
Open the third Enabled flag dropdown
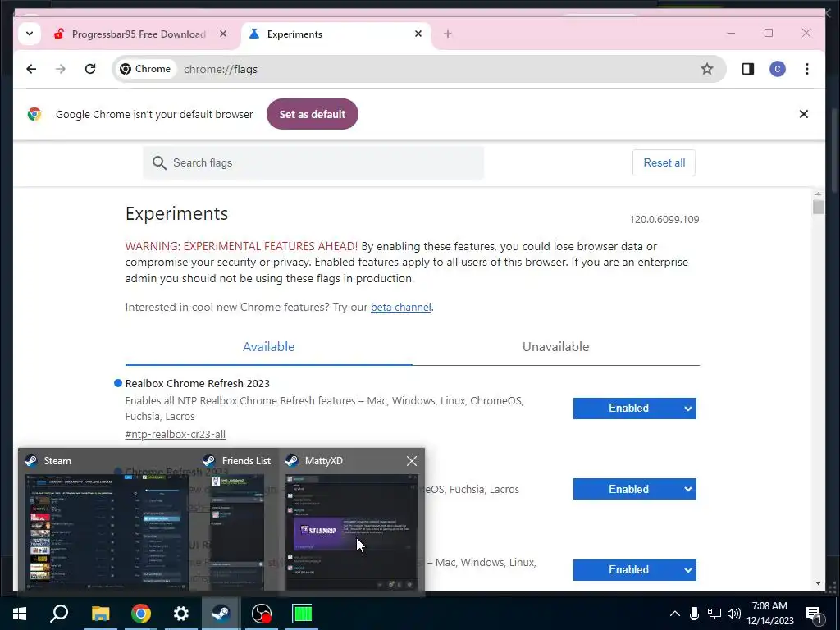pyautogui.click(x=635, y=570)
